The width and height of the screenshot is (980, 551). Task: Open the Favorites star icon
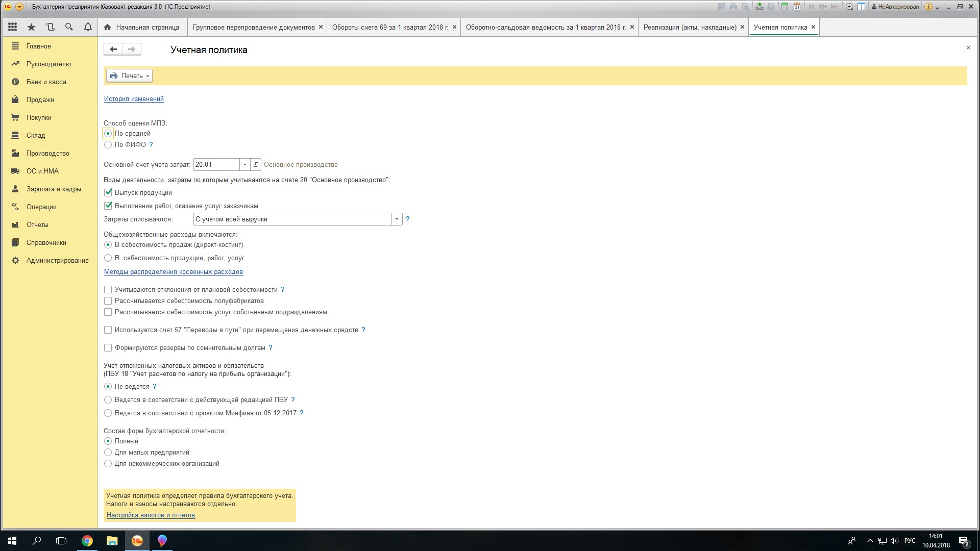coord(31,27)
